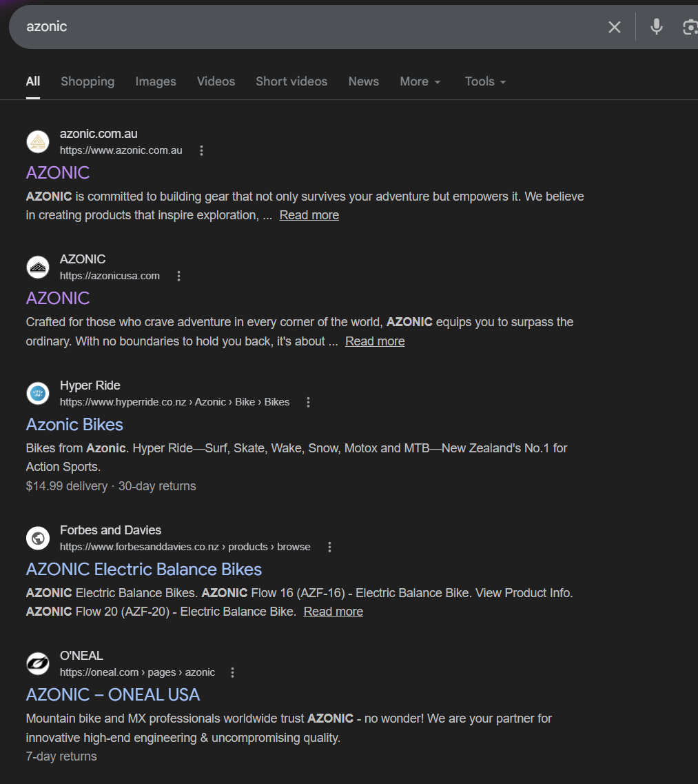This screenshot has width=698, height=784.
Task: Open search by image camera icon
Action: click(x=690, y=27)
